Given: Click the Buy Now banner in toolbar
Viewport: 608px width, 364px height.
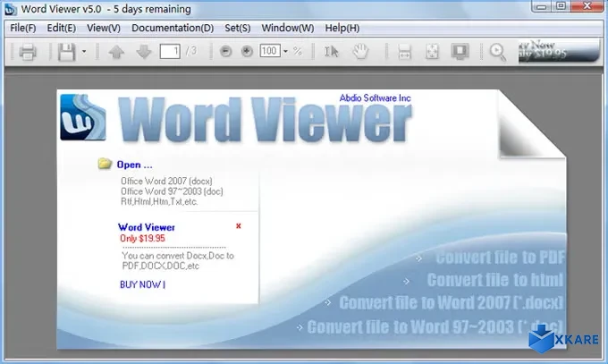Looking at the screenshot, I should (558, 50).
